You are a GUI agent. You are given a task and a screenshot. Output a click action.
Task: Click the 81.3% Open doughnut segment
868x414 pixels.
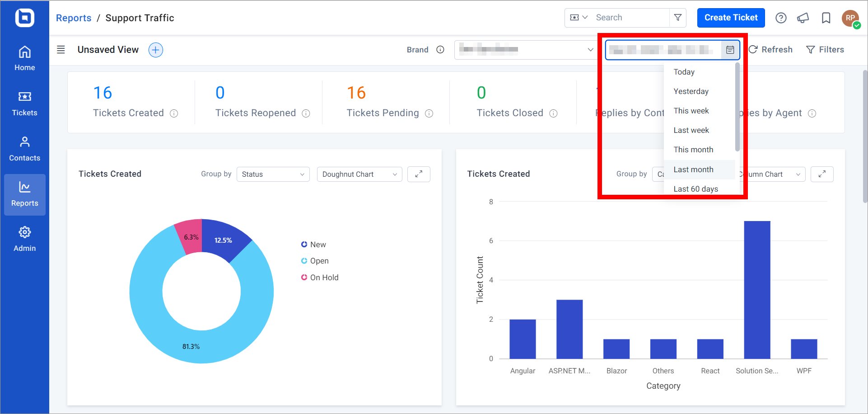[191, 347]
